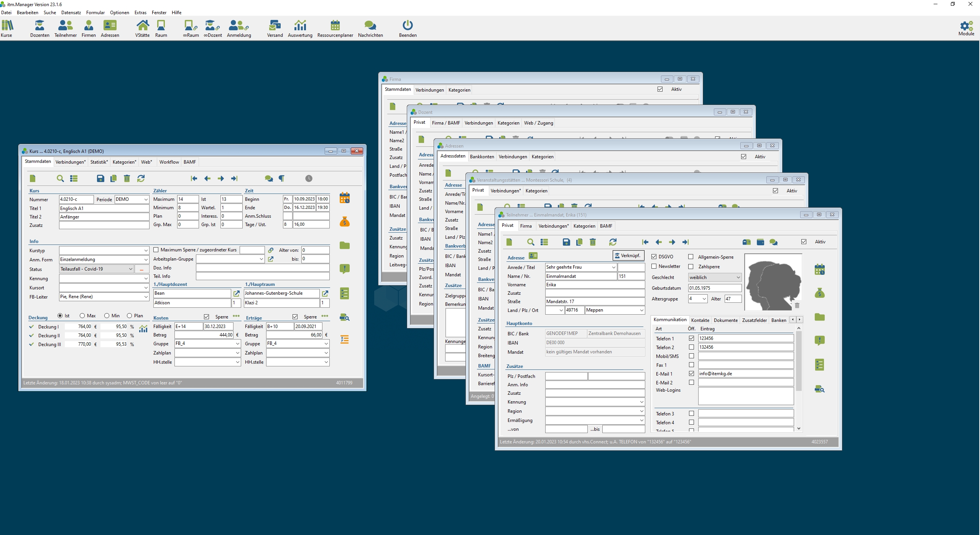Open the Ressourcenplaner toolbar icon
The height and width of the screenshot is (535, 980).
335,26
